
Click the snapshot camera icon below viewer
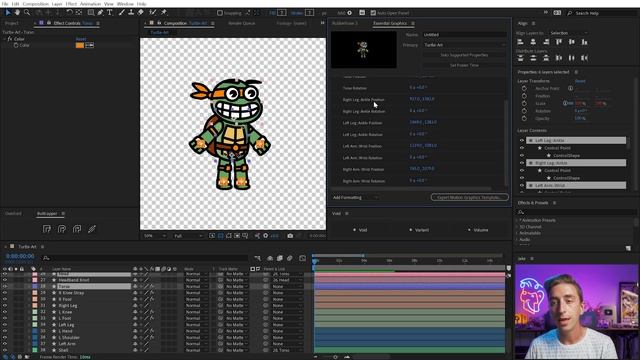tap(290, 236)
